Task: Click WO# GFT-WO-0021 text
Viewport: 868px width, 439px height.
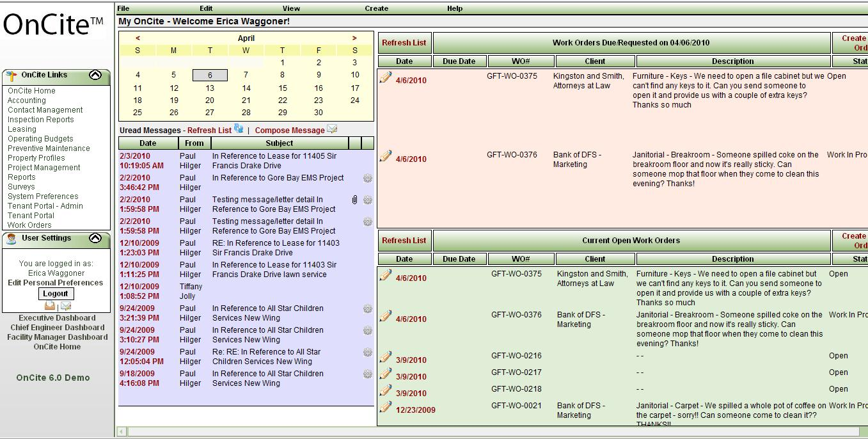Action: click(x=517, y=406)
